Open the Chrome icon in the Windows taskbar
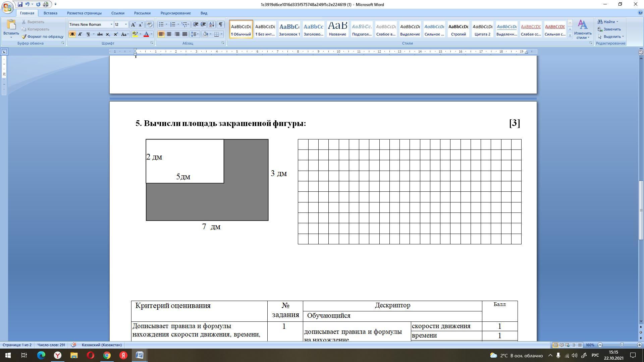Image resolution: width=644 pixels, height=362 pixels. click(x=107, y=355)
